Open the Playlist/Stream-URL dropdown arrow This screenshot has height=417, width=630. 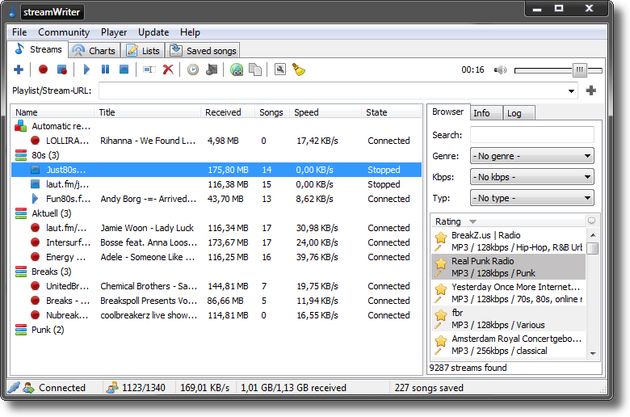(x=571, y=91)
